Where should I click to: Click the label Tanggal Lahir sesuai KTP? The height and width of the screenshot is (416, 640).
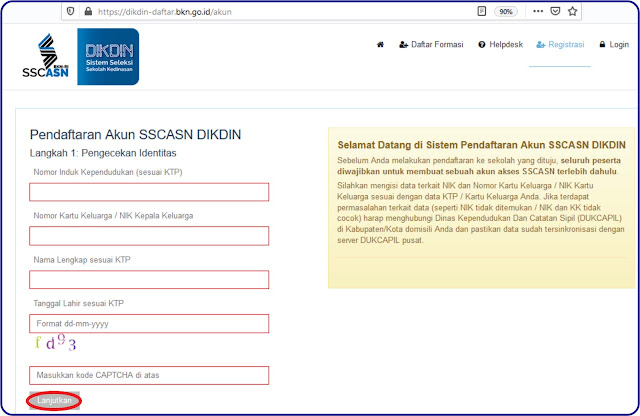78,303
